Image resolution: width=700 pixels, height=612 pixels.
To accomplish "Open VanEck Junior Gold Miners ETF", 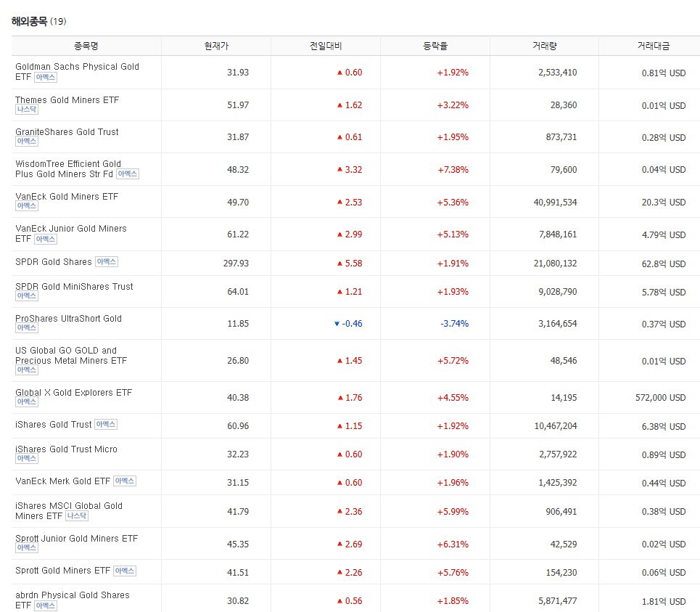I will (71, 233).
